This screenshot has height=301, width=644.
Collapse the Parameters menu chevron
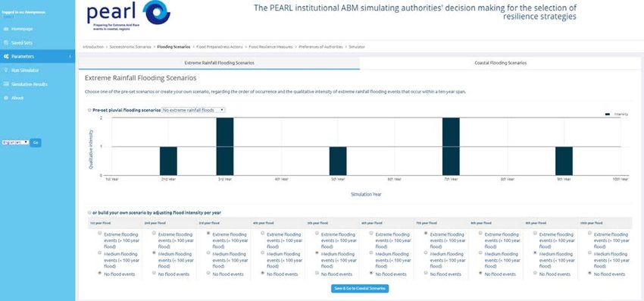coord(70,56)
